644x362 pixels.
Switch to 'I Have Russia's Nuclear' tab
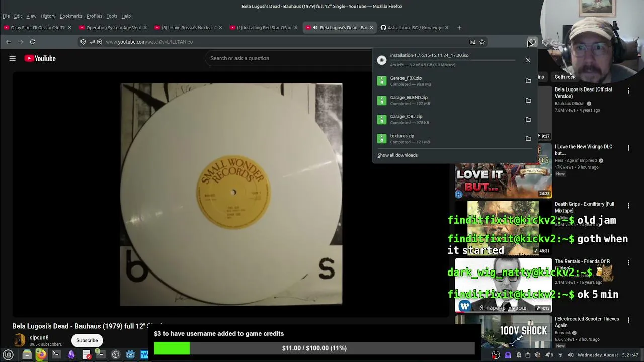[189, 28]
